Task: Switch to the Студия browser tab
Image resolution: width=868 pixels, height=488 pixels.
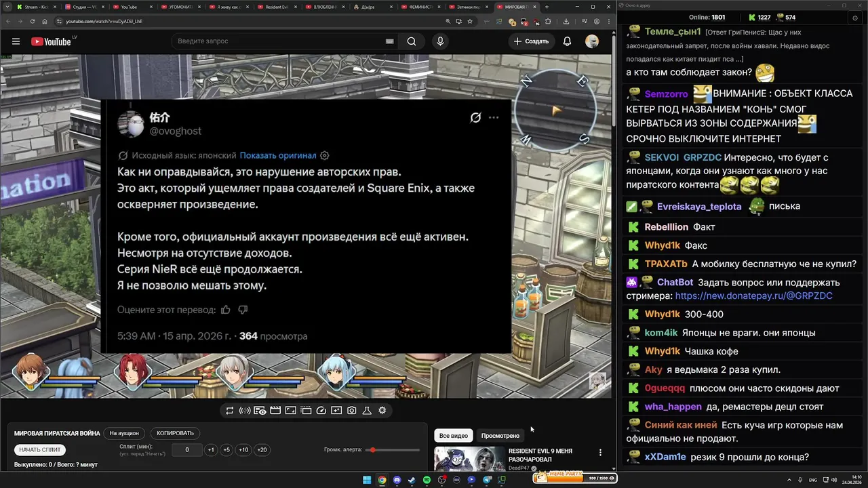Action: coord(85,7)
